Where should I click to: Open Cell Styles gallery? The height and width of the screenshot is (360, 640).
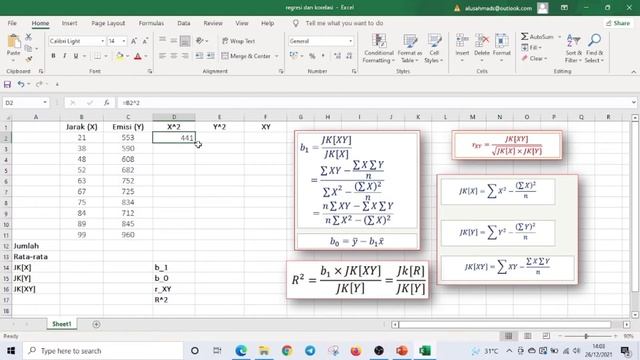click(434, 49)
